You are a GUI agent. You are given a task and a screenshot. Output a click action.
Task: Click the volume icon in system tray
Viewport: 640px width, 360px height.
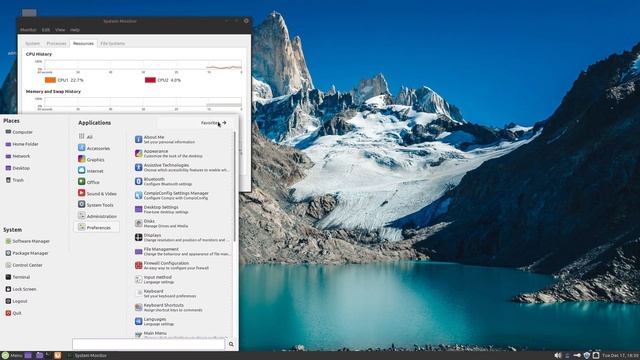tap(558, 356)
